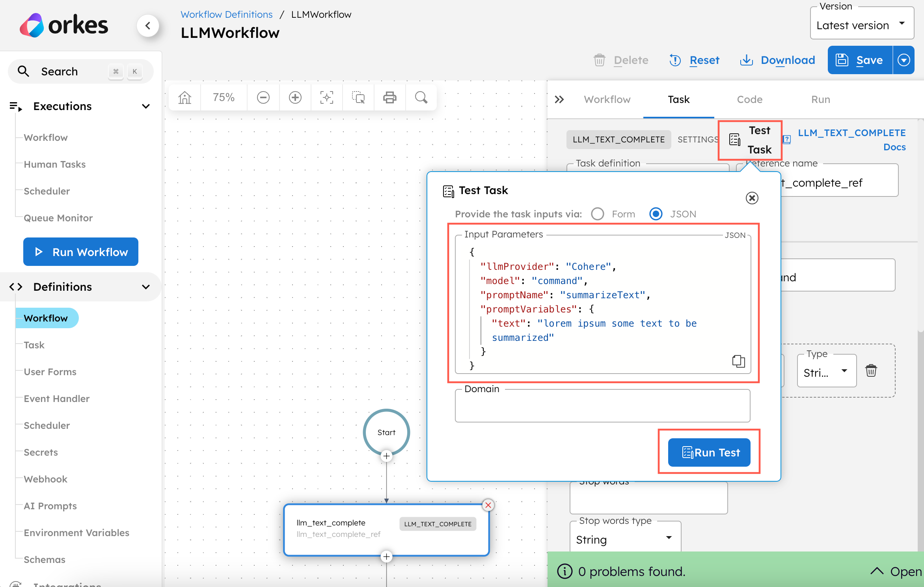Delete the parameter row with trash icon
The height and width of the screenshot is (587, 924).
click(871, 370)
